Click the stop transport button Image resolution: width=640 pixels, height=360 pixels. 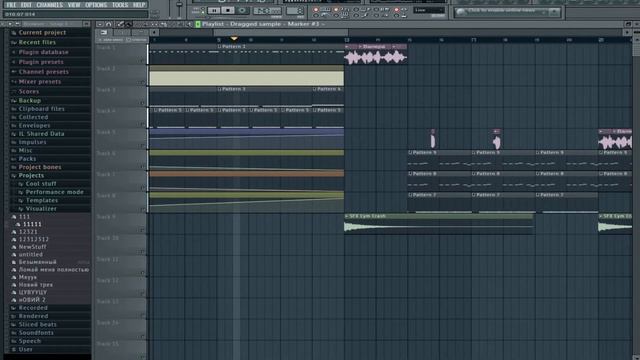(228, 11)
